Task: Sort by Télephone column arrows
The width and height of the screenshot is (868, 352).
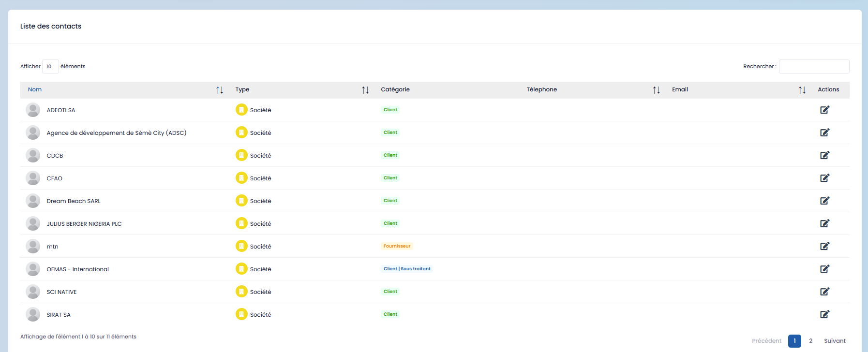Action: [x=656, y=90]
